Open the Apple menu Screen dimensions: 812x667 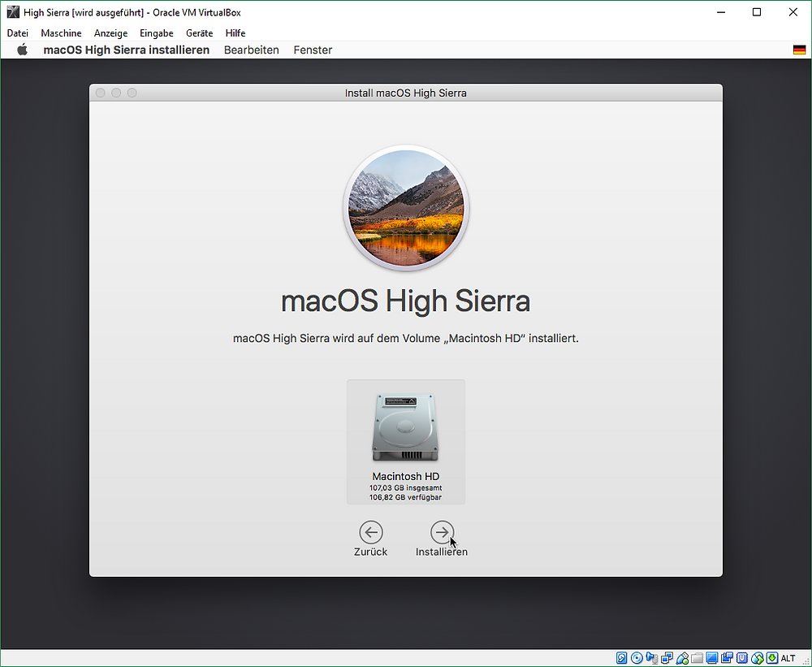[x=22, y=50]
